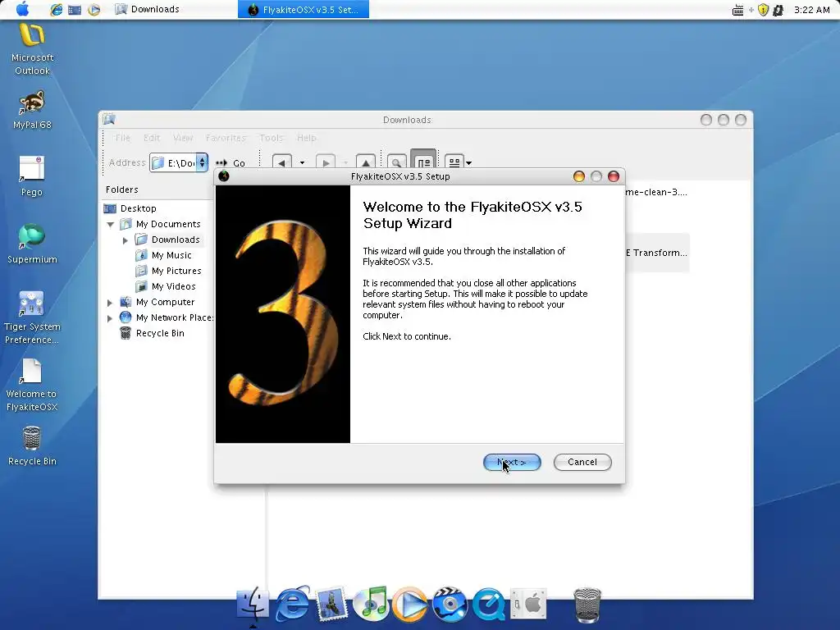Open the Trash icon in the dock
The width and height of the screenshot is (840, 630).
(587, 605)
